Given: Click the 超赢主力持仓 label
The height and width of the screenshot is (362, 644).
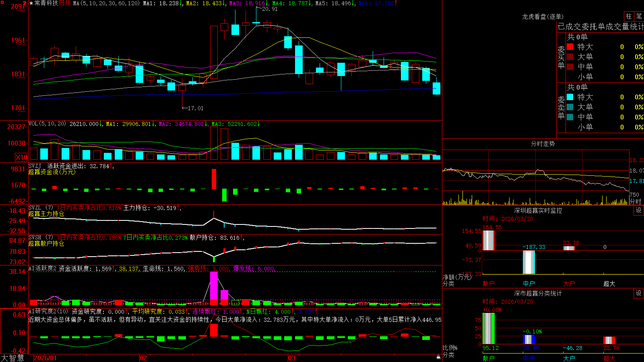Looking at the screenshot, I should pyautogui.click(x=46, y=214).
